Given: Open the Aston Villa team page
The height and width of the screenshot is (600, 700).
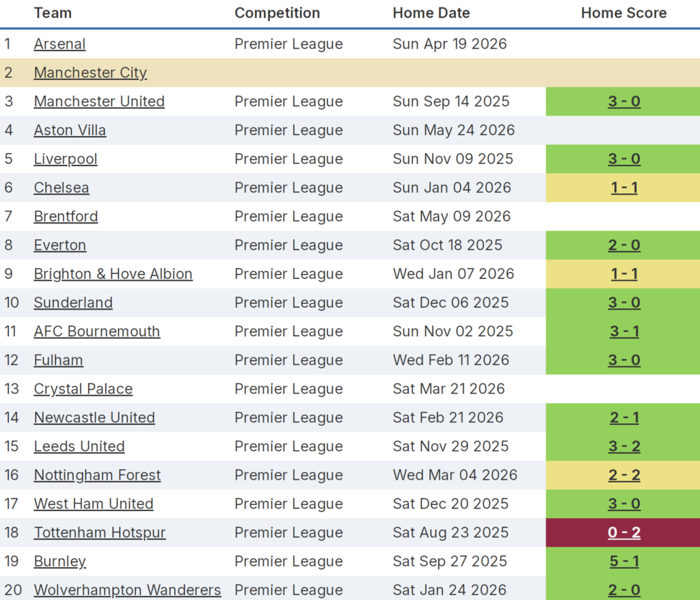Looking at the screenshot, I should (x=70, y=131).
